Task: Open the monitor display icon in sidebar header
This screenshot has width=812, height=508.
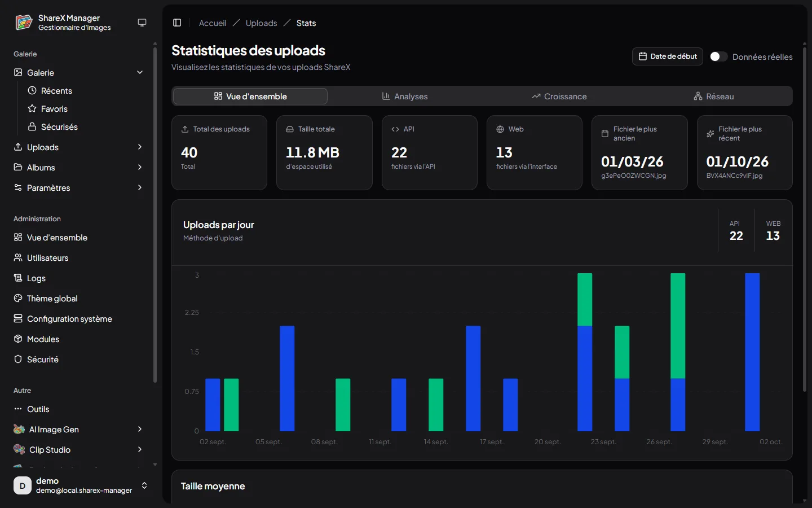Action: click(142, 23)
